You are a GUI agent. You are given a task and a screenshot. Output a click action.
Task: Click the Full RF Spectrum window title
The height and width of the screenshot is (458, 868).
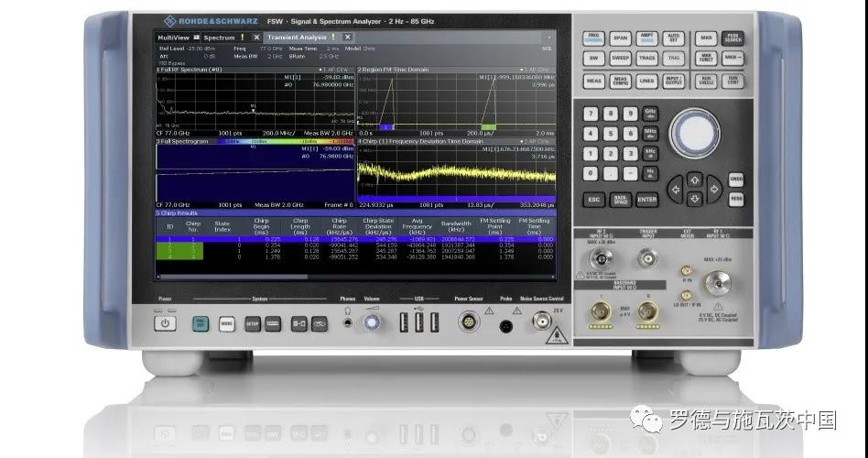pyautogui.click(x=189, y=70)
